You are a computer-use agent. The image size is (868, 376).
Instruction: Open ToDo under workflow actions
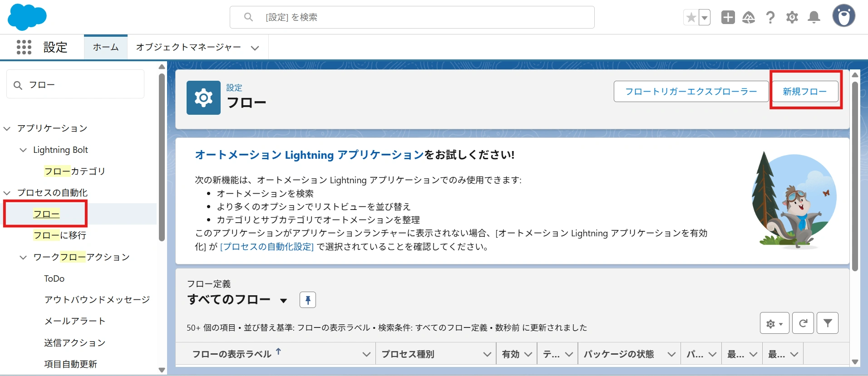(54, 278)
